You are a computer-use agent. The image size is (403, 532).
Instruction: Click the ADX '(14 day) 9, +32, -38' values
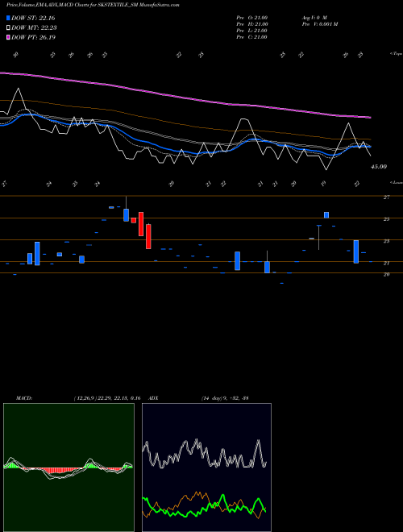[x=225, y=398]
